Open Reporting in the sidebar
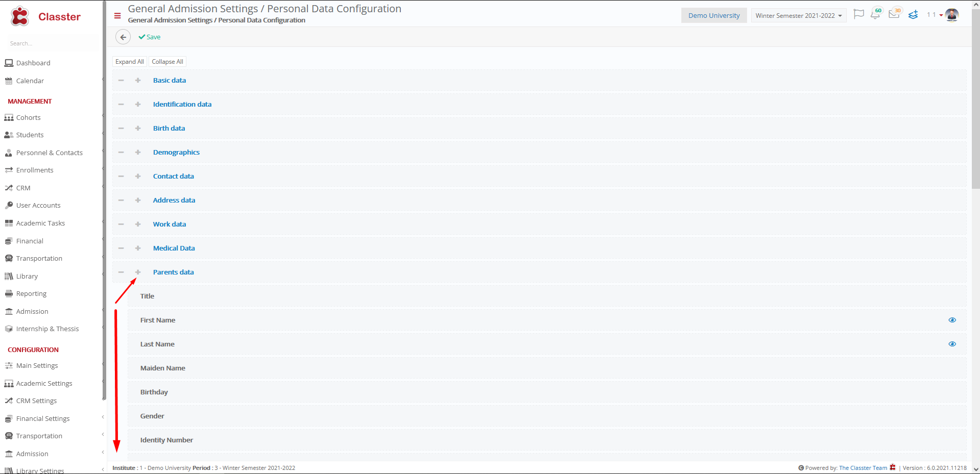The height and width of the screenshot is (474, 980). pyautogui.click(x=31, y=293)
